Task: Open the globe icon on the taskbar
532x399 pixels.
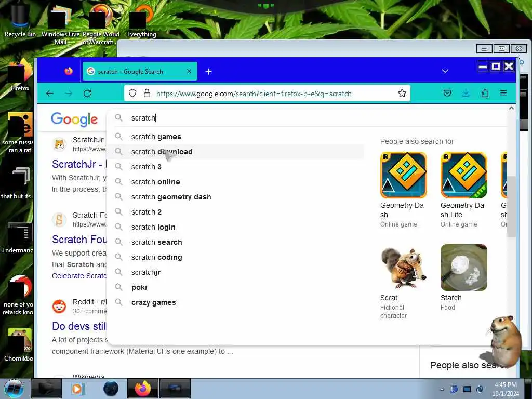Action: coord(111,389)
